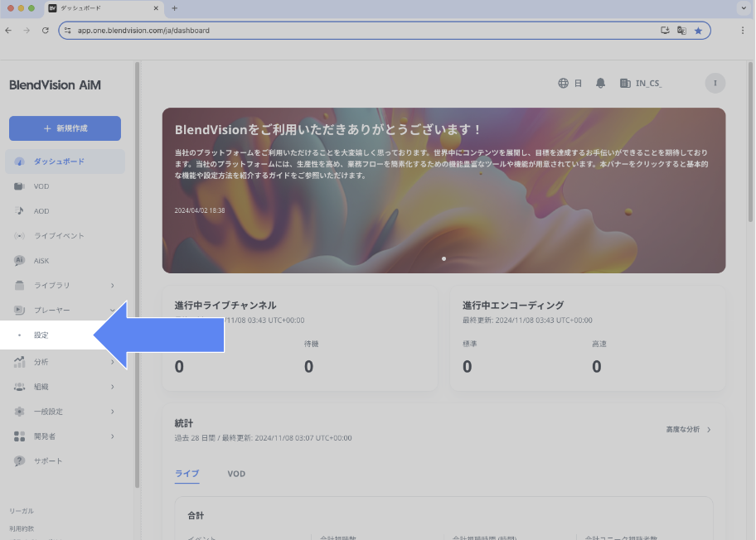
Task: Click the AiSK chat bubble icon
Action: tap(19, 261)
